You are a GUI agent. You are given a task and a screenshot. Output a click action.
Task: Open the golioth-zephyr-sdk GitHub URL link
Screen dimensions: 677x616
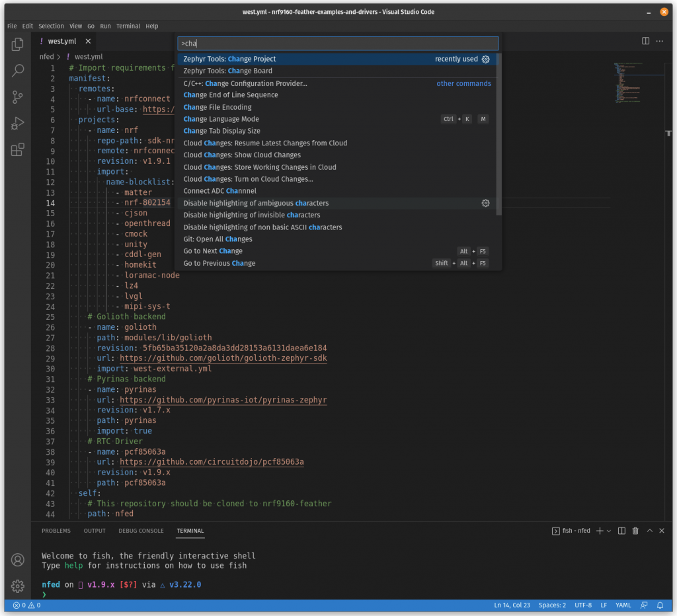(223, 358)
